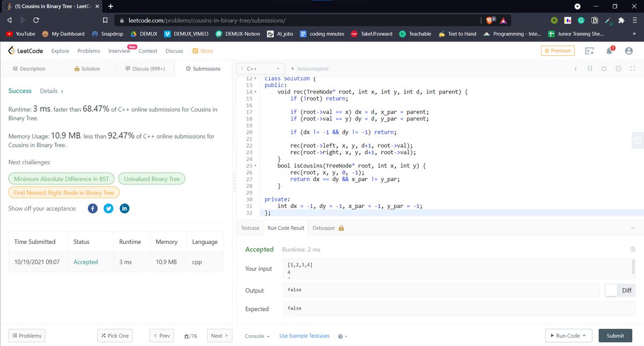Open Find Nearest Right Node challenge

[x=64, y=192]
